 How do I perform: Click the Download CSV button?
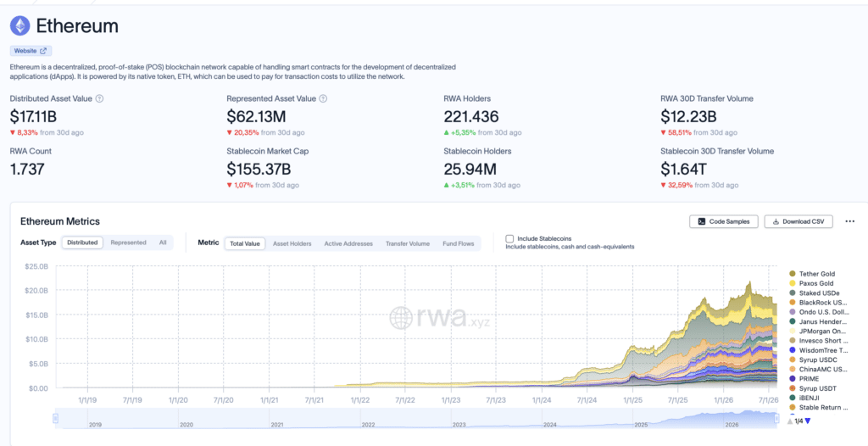tap(798, 221)
